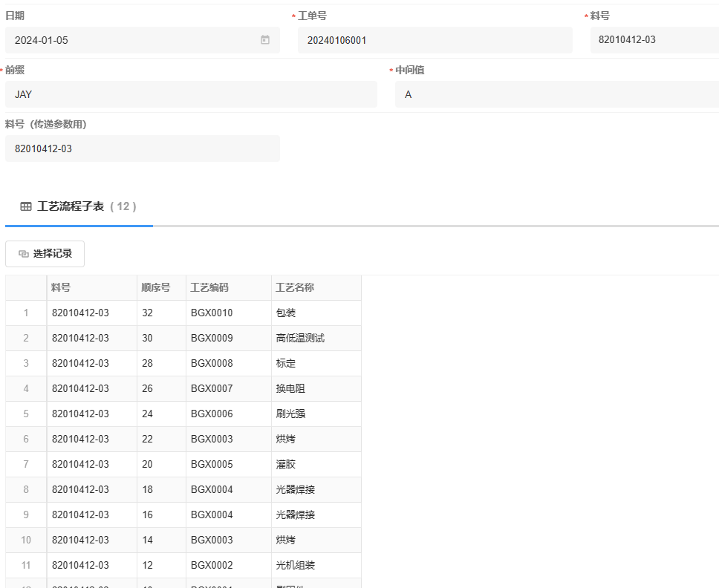
Task: Click row number 5 in the table
Action: pos(26,414)
